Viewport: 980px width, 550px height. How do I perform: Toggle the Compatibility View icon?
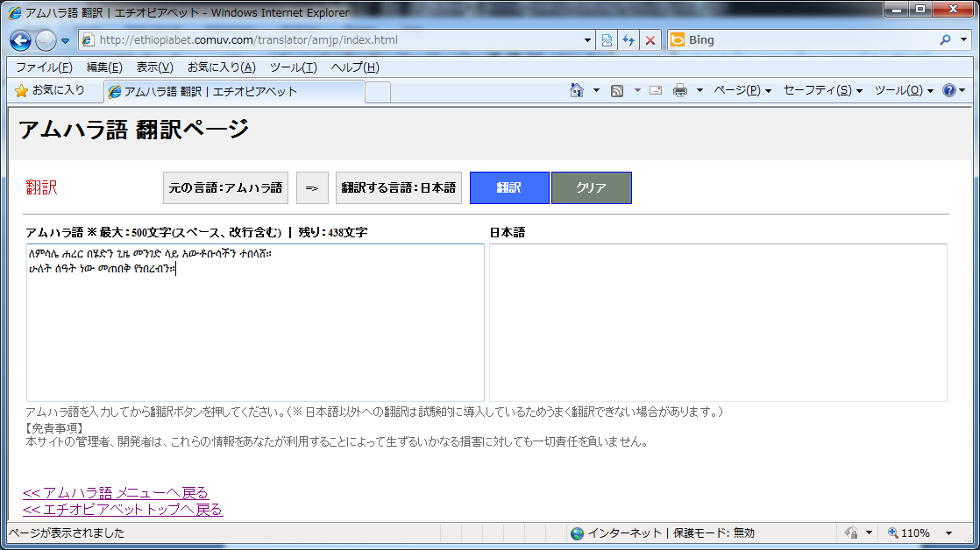[607, 40]
